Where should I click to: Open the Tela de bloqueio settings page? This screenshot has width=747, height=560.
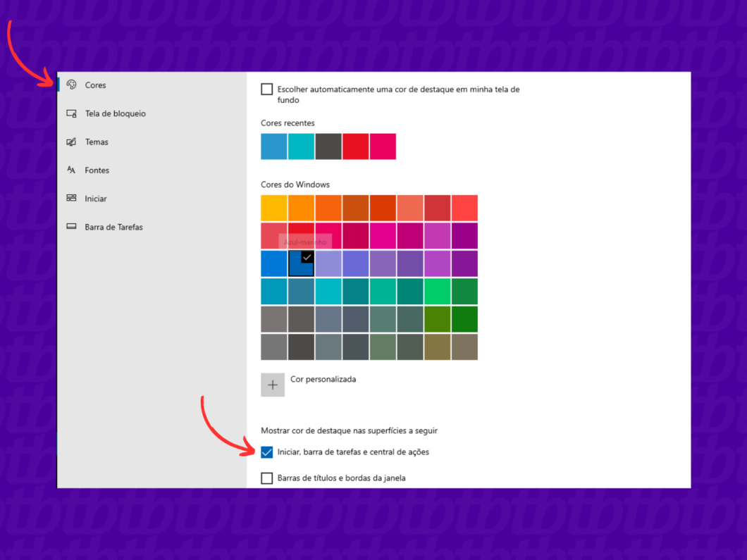[x=117, y=113]
